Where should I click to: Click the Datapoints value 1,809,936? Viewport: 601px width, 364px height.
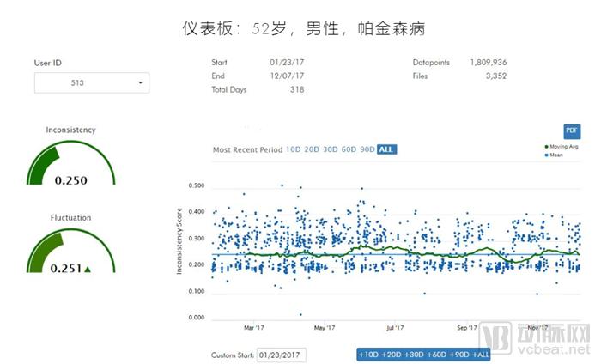(489, 62)
